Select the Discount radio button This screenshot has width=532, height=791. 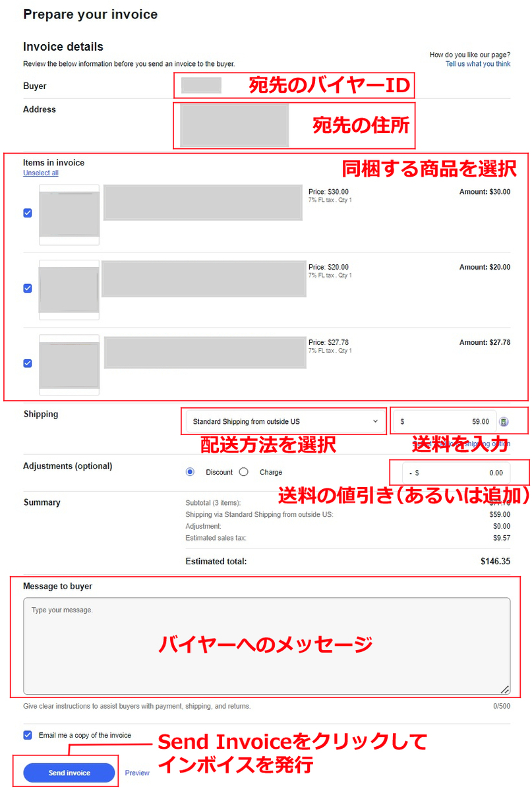tap(190, 472)
